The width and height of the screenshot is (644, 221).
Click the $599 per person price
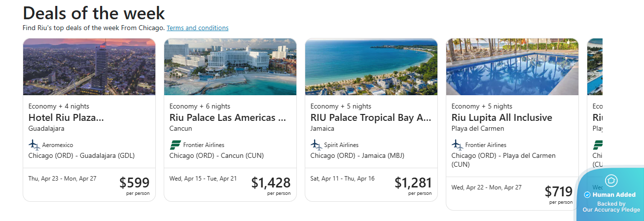pos(134,183)
